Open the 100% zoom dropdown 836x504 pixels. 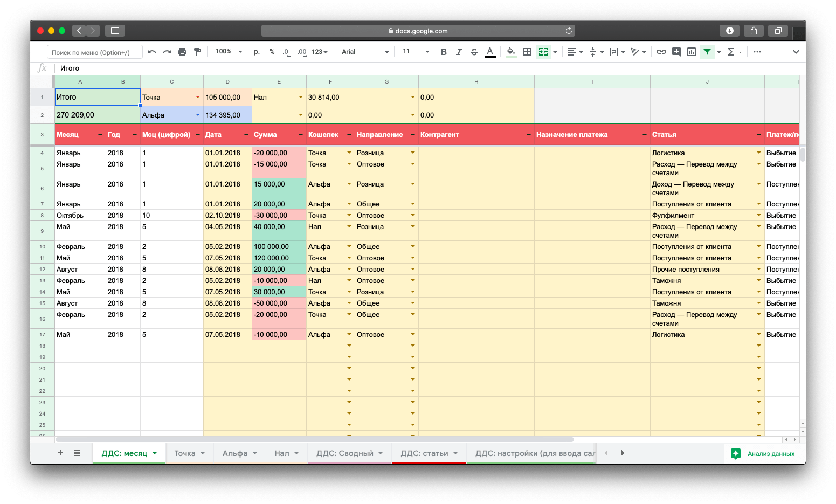[229, 52]
